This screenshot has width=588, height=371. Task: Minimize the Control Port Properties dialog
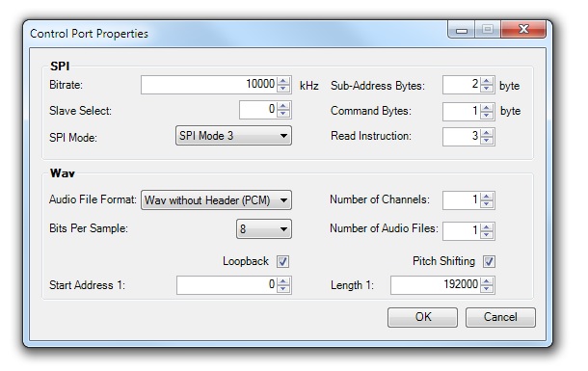click(x=462, y=29)
